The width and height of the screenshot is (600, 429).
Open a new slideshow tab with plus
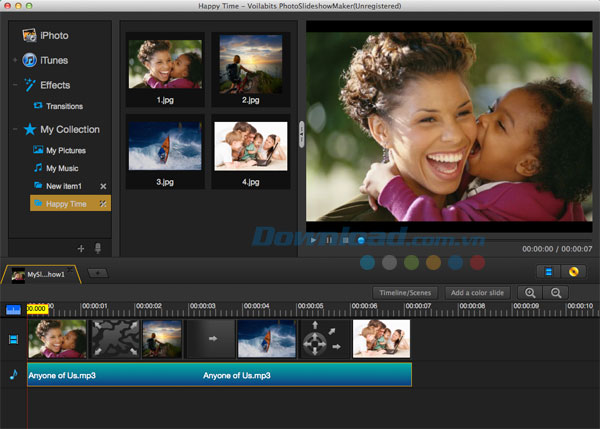(x=96, y=272)
